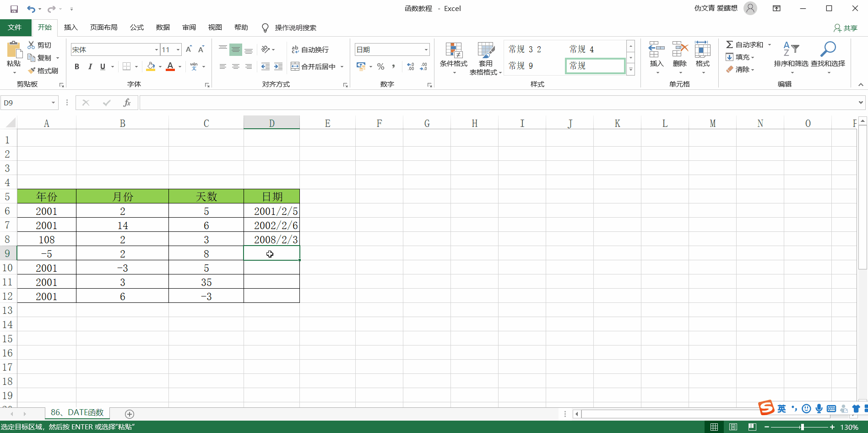Click the Decrease Font Size icon
Screen dimensions: 868x433
[201, 49]
